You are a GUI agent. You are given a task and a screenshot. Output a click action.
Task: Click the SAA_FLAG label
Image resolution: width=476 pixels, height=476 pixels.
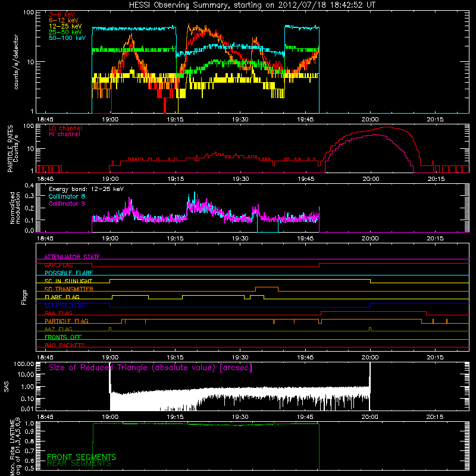point(58,314)
